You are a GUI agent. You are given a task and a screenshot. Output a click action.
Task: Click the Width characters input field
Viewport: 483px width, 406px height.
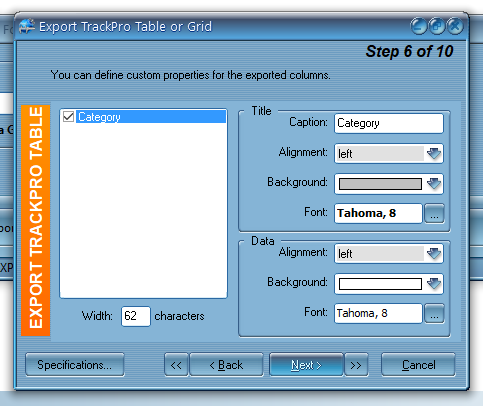136,316
